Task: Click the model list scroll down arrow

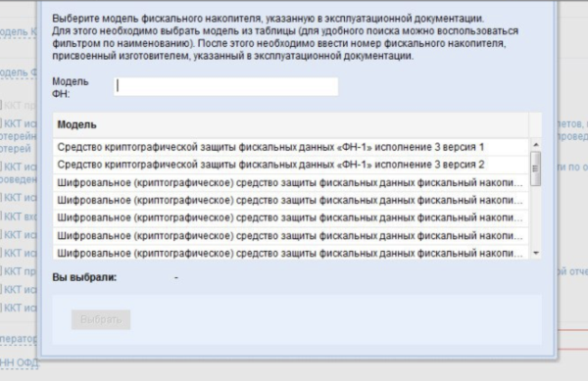Action: [536, 254]
